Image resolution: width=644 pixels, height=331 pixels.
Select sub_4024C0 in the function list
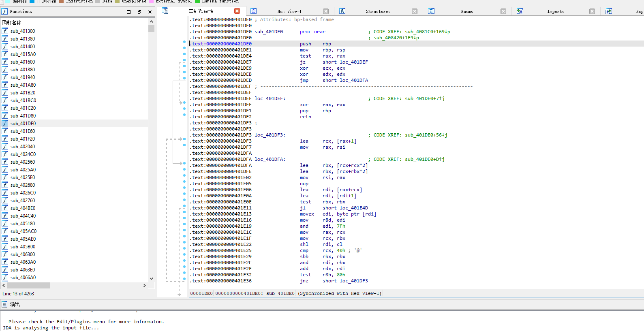click(x=23, y=154)
